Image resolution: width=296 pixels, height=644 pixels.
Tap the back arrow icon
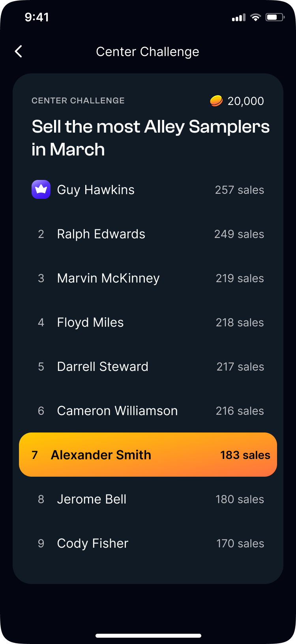pyautogui.click(x=19, y=51)
